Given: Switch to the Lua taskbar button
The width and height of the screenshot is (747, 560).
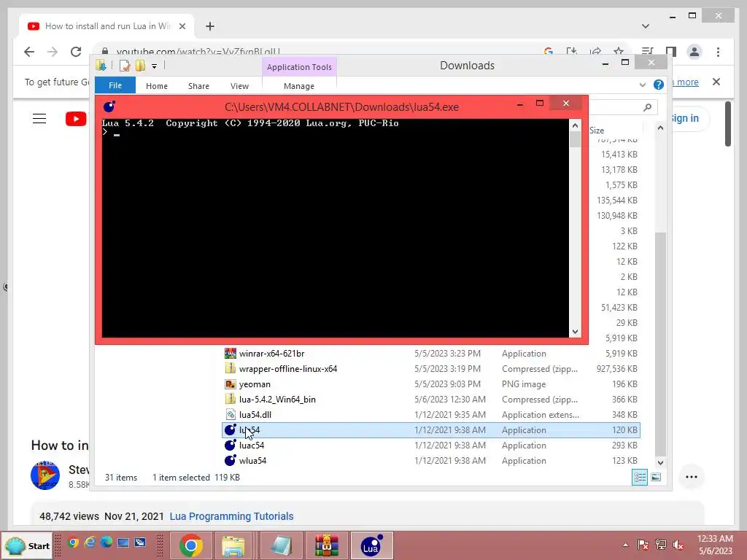Looking at the screenshot, I should [x=372, y=545].
